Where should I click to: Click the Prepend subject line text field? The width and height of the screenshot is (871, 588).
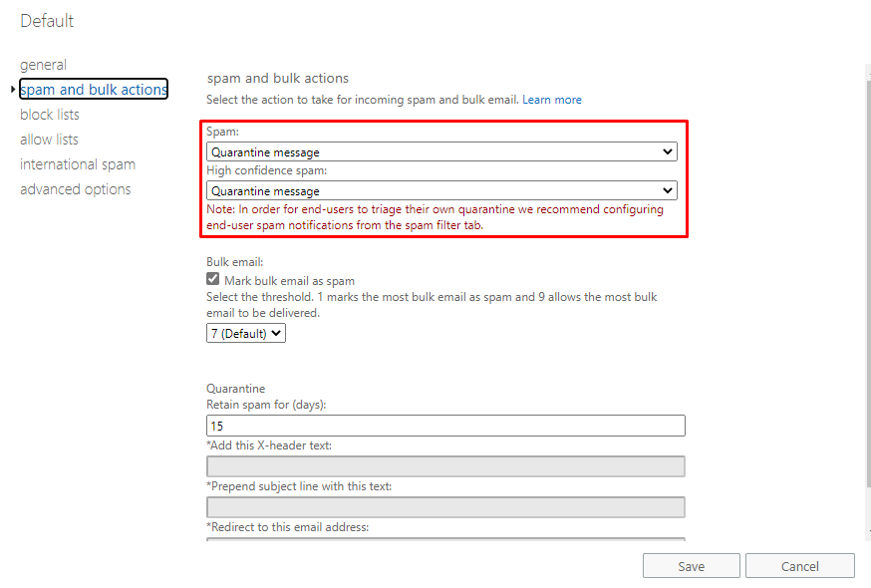click(x=445, y=507)
